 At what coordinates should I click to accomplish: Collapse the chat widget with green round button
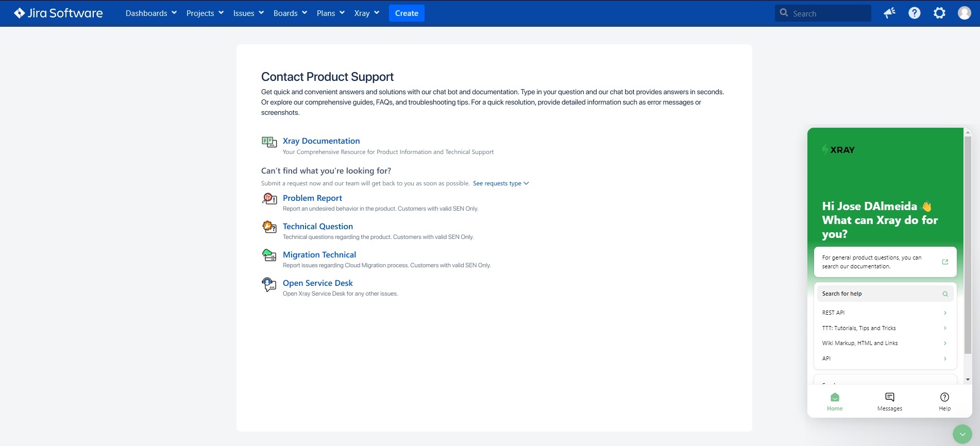pos(962,434)
